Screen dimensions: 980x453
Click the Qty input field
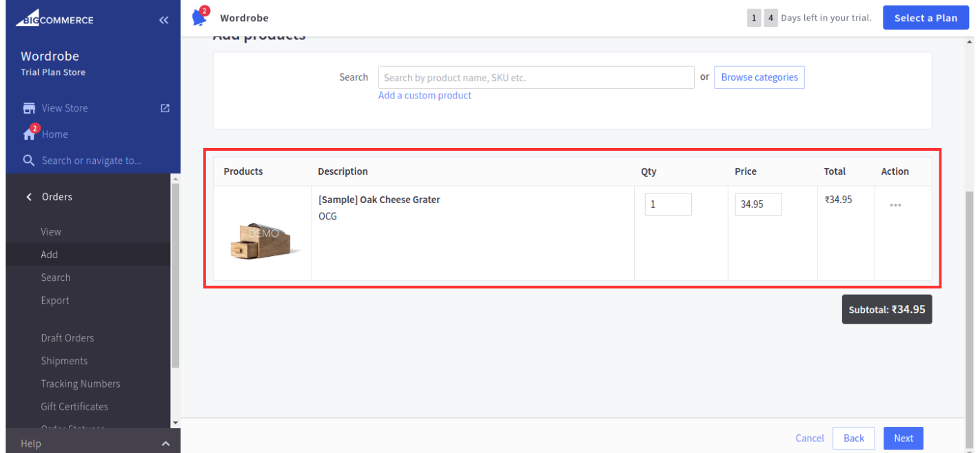click(x=668, y=204)
